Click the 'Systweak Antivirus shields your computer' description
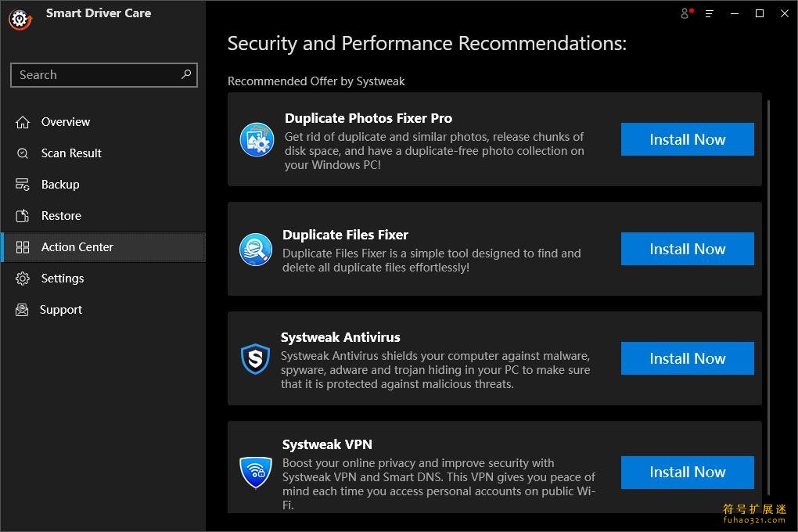The height and width of the screenshot is (532, 798). click(436, 369)
